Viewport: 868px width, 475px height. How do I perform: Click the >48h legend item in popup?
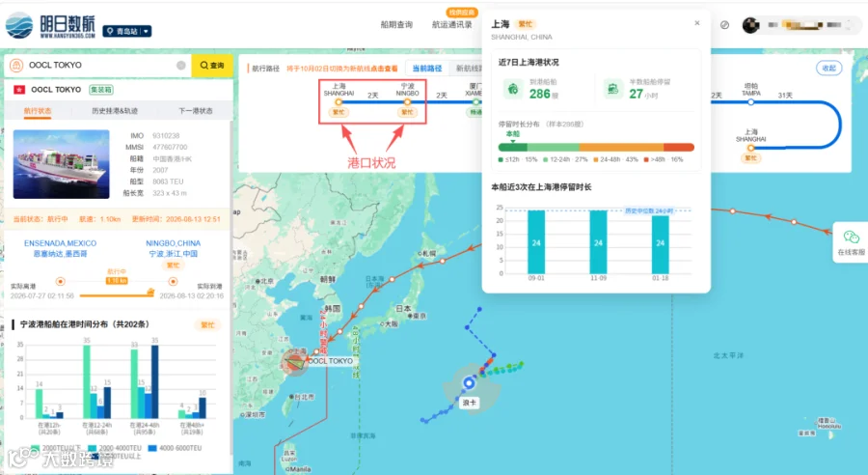664,159
